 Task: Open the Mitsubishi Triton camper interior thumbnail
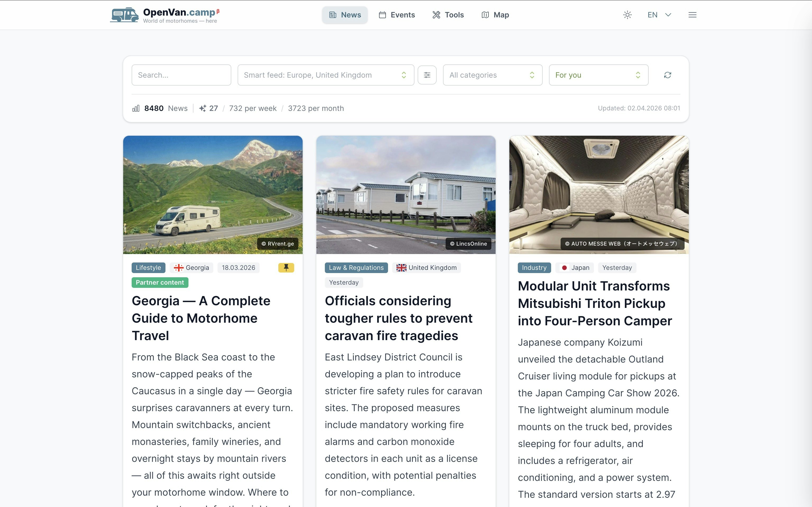pyautogui.click(x=599, y=195)
